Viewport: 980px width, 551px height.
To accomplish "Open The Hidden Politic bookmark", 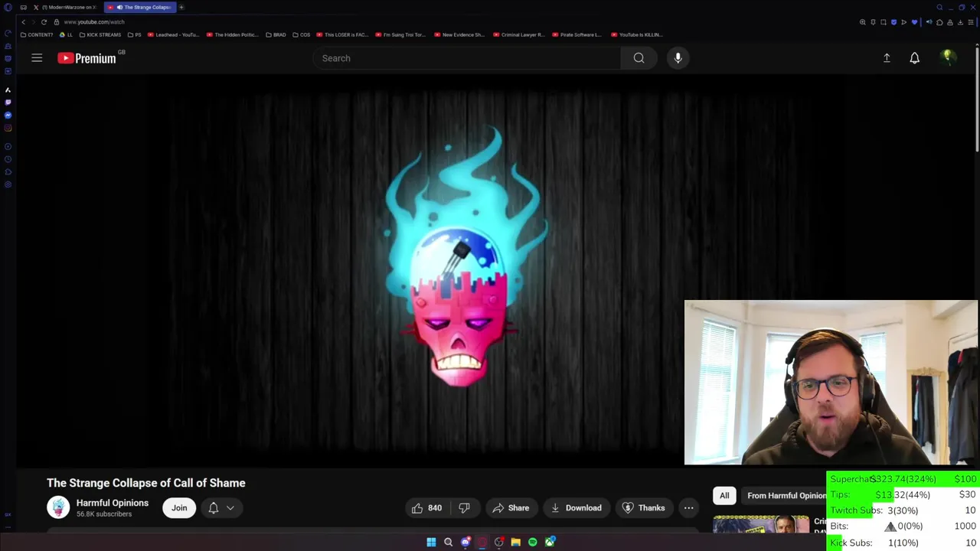I will tap(233, 34).
